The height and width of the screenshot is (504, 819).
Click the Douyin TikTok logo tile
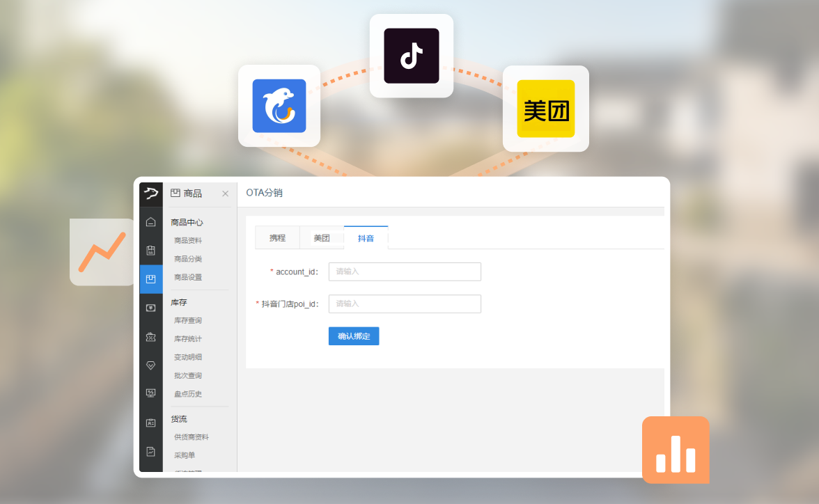(412, 56)
